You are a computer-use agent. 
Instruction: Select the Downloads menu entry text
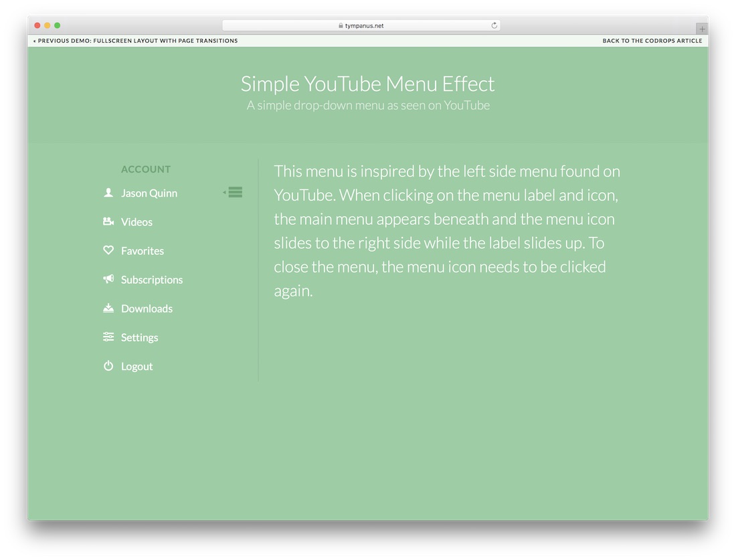tap(147, 308)
